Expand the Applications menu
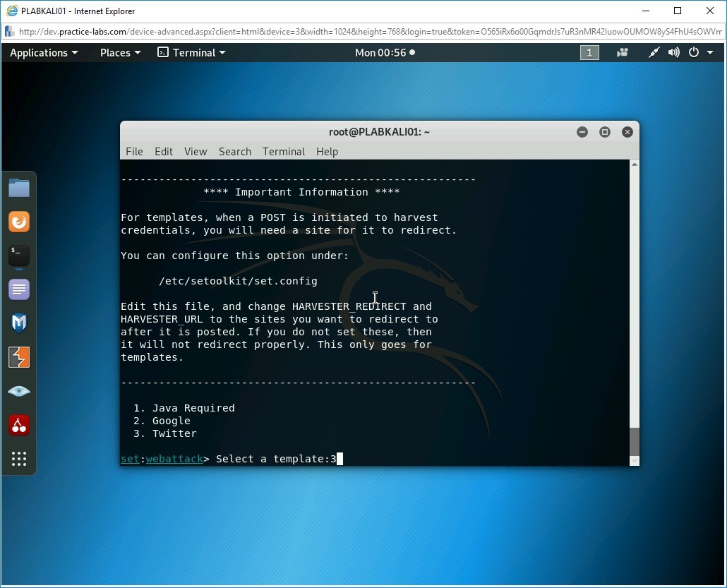 click(44, 52)
